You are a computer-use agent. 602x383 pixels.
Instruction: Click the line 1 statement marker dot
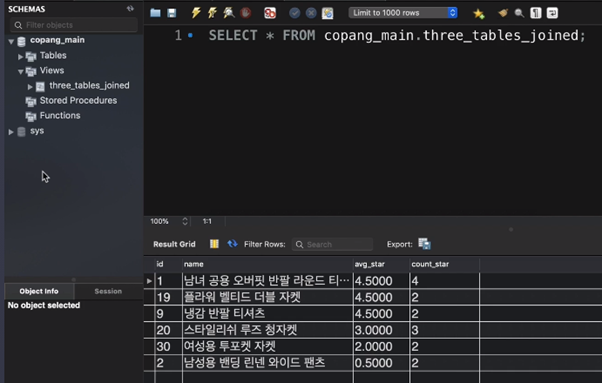tap(190, 35)
